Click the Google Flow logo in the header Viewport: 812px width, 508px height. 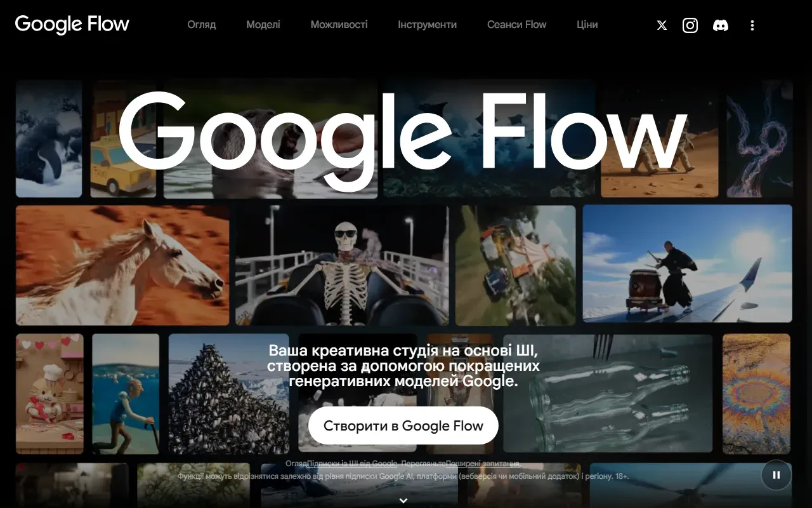coord(72,25)
